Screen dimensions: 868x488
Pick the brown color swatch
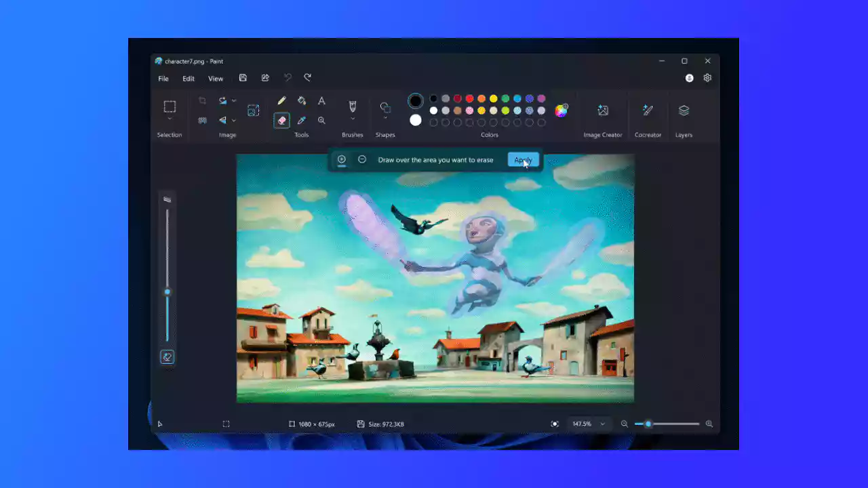pyautogui.click(x=458, y=110)
